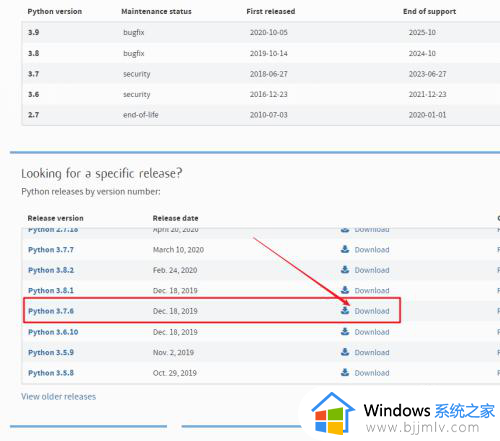The height and width of the screenshot is (441, 500).
Task: Click download icon for Python 3.8.1
Action: tap(345, 290)
